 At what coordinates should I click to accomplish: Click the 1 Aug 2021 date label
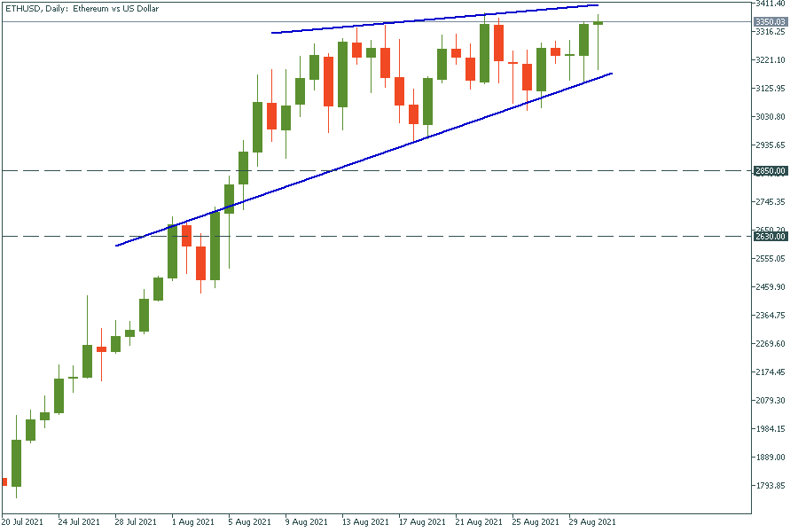tap(192, 521)
